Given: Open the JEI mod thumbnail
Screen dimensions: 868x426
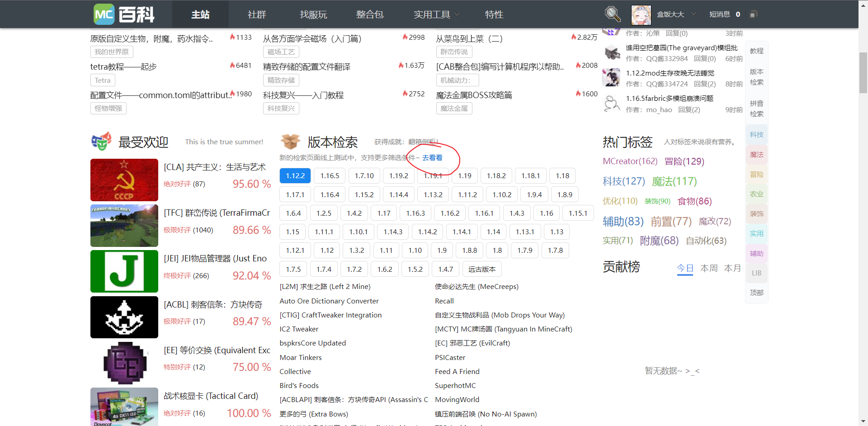Looking at the screenshot, I should click(x=124, y=271).
